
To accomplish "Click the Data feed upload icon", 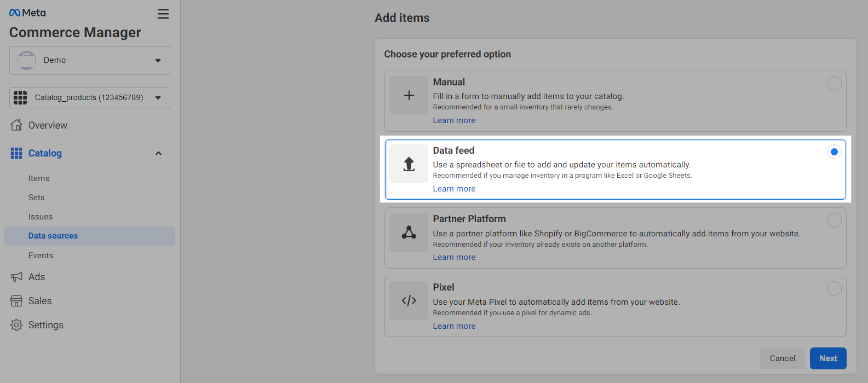I will click(409, 164).
